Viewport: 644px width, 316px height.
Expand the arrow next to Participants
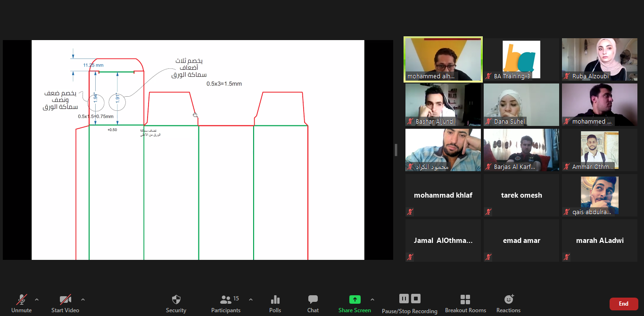(x=251, y=299)
